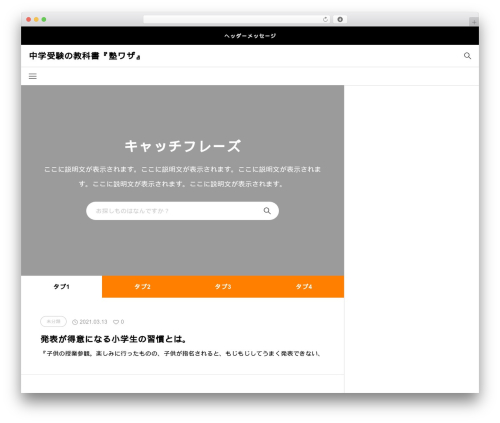
Task: Switch to the タブ2 tab
Action: click(x=142, y=287)
